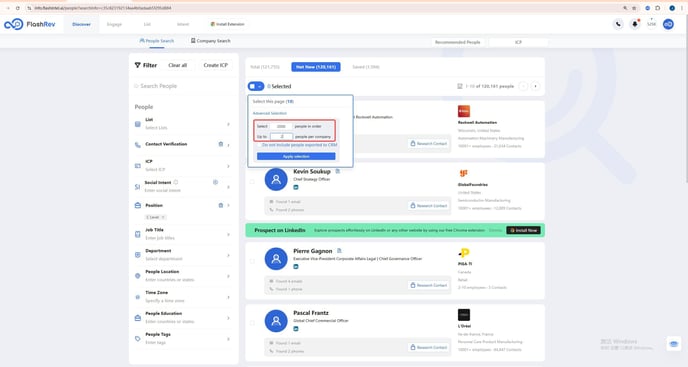Click Install Now on LinkedIn banner
The image size is (688, 367).
click(523, 230)
